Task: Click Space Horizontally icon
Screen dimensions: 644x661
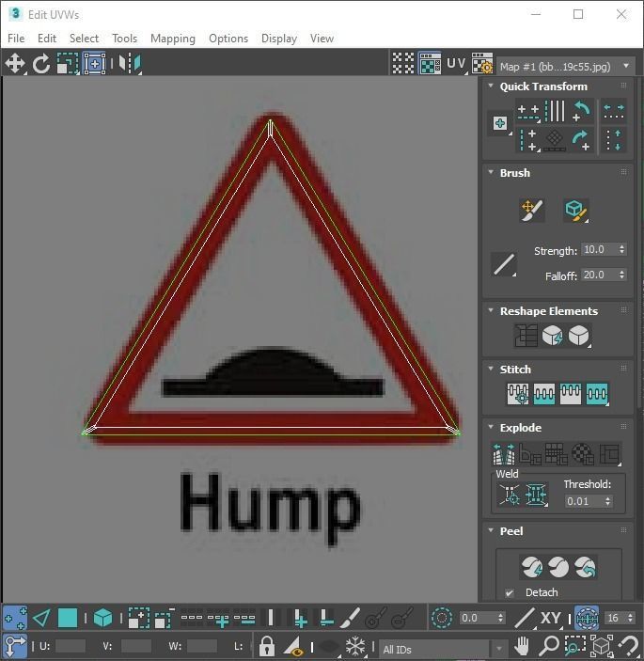Action: [614, 112]
